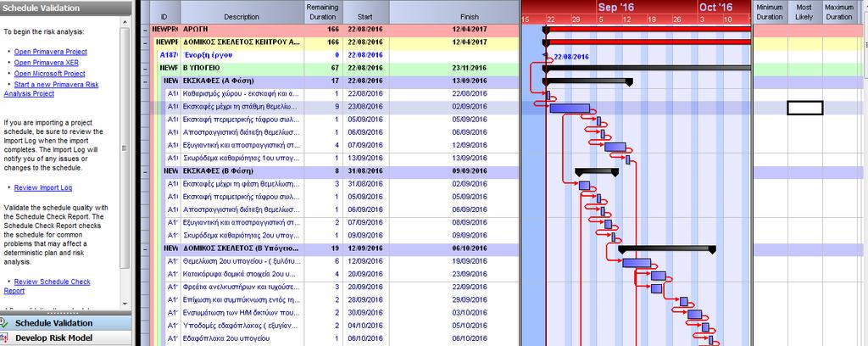Select the Ενσωμάτωση των Η/Μ δικτύων task
Image resolution: width=868 pixels, height=346 pixels.
click(242, 313)
